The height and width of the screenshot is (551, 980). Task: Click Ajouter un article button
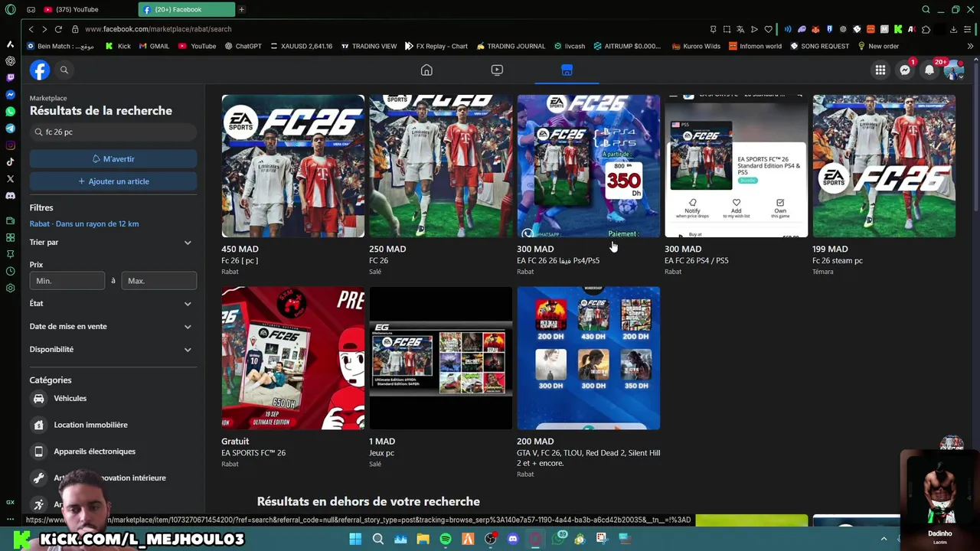113,181
